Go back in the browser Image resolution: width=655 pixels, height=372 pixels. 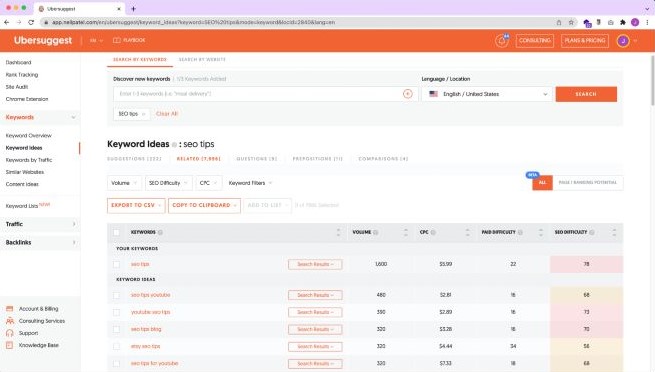pyautogui.click(x=7, y=22)
